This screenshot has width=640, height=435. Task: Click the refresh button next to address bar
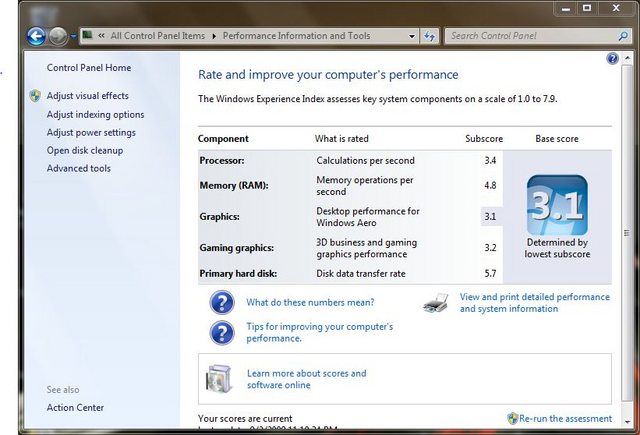point(429,36)
